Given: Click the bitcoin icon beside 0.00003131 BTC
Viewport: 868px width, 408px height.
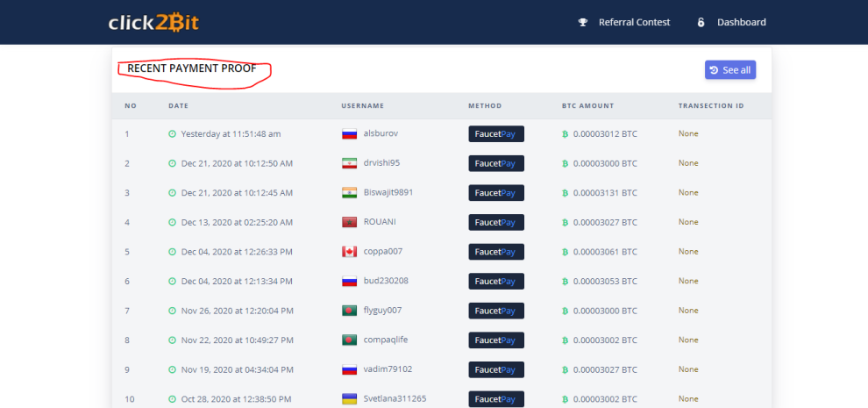Looking at the screenshot, I should click(x=566, y=193).
